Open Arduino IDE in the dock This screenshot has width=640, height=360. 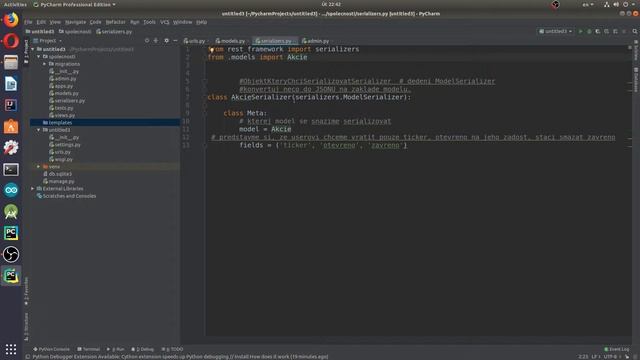[x=11, y=190]
